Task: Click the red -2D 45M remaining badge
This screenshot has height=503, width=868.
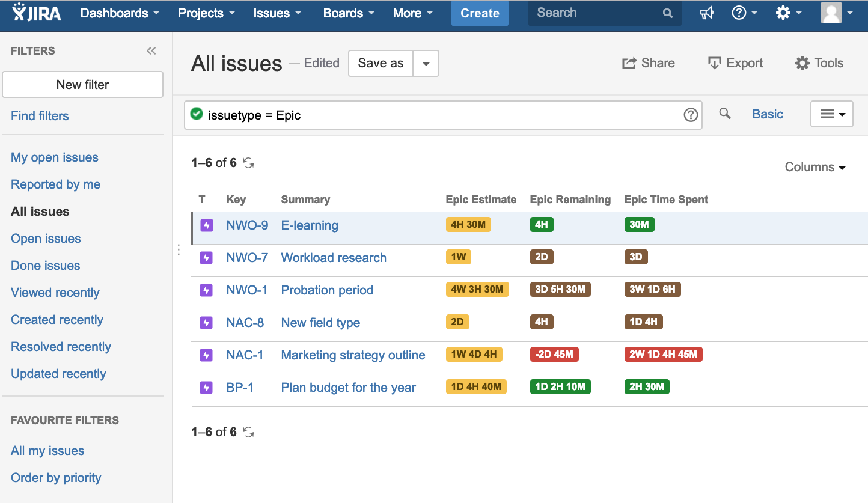Action: coord(554,355)
